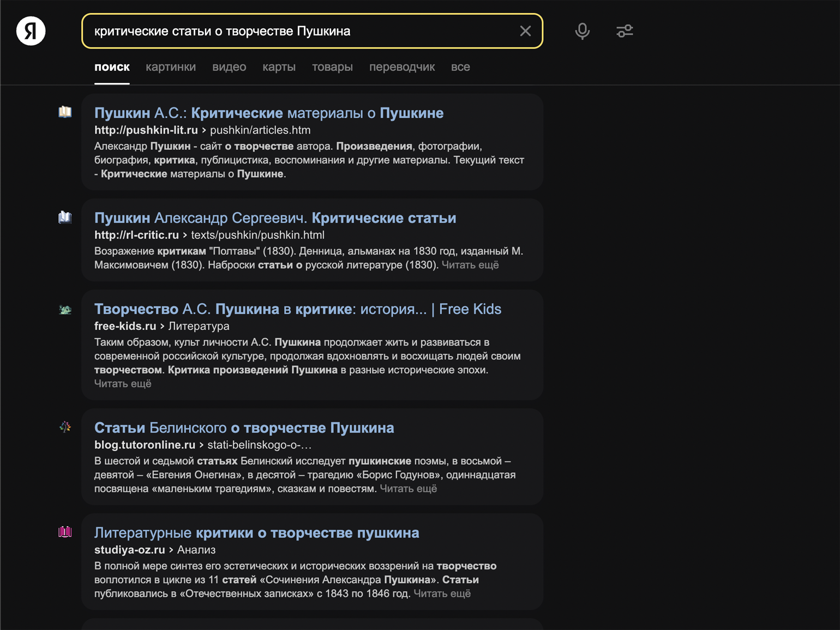Expand Belinsky result snippet Читать ещё
Viewport: 840px width, 630px height.
[408, 489]
